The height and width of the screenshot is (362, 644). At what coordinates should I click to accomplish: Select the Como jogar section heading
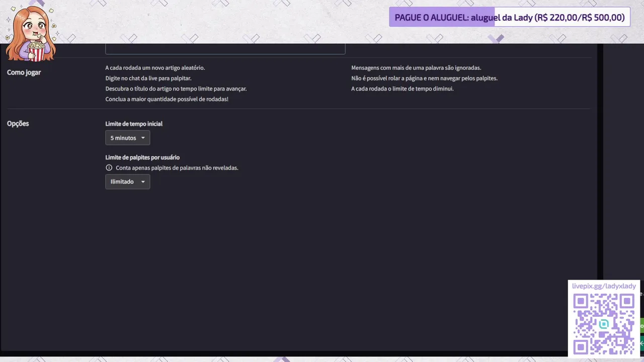pos(24,72)
